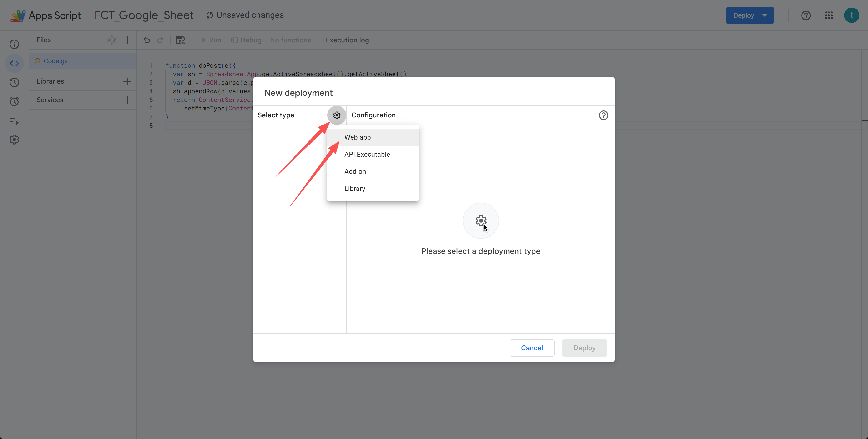Click the blue Deploy button in header
This screenshot has width=868, height=439.
click(750, 15)
